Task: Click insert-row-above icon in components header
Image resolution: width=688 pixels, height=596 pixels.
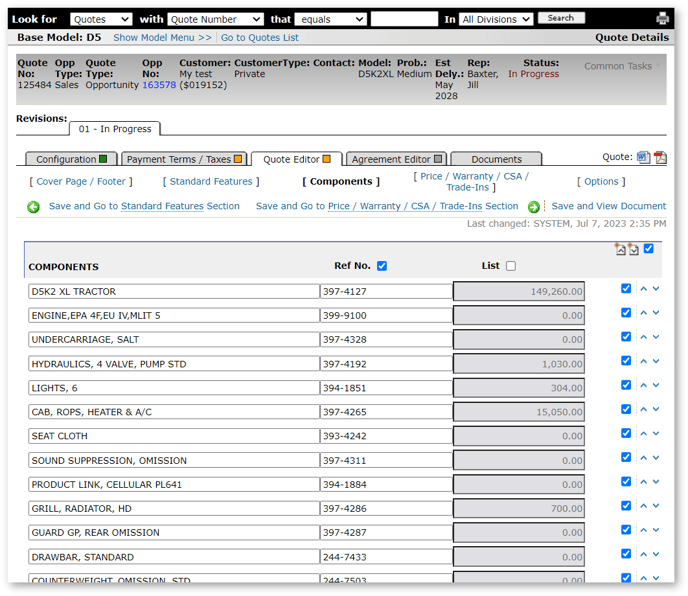Action: [x=620, y=249]
